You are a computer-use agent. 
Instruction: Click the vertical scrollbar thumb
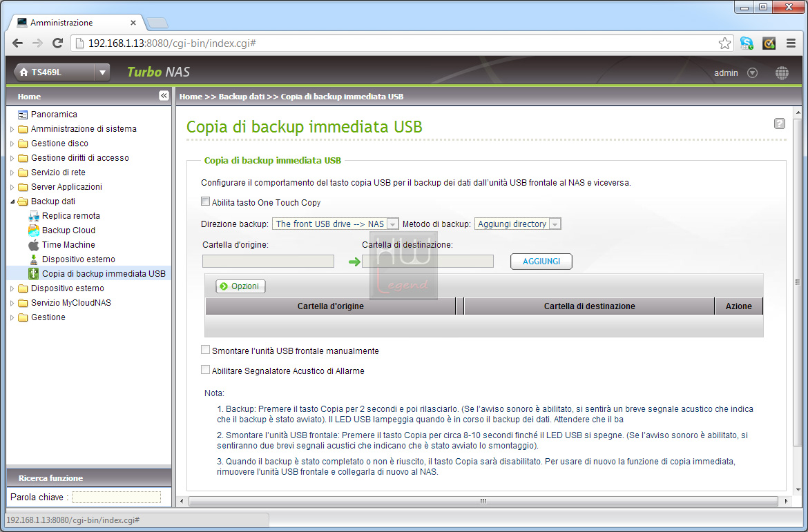coord(798,282)
